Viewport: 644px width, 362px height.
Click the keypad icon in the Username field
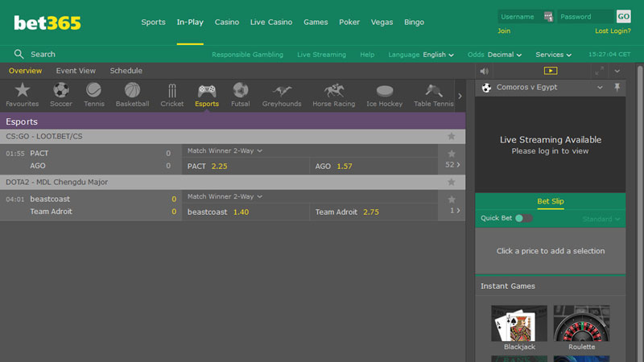(548, 17)
